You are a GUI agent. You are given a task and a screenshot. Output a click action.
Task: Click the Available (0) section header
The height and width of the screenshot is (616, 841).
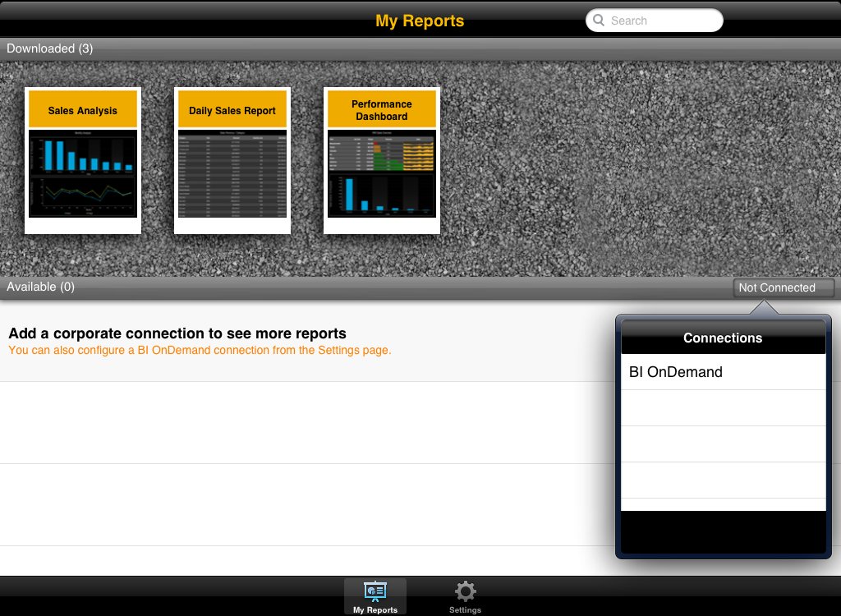click(x=41, y=287)
